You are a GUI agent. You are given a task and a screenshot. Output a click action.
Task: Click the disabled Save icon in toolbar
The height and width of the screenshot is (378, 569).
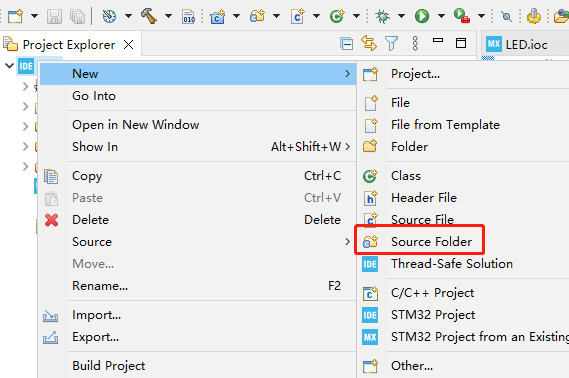click(54, 16)
